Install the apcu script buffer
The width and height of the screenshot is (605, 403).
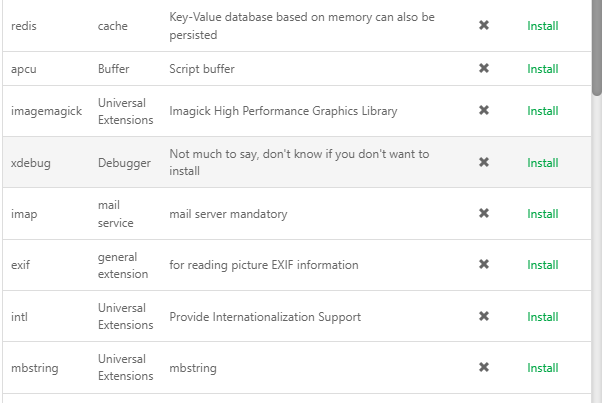point(542,69)
